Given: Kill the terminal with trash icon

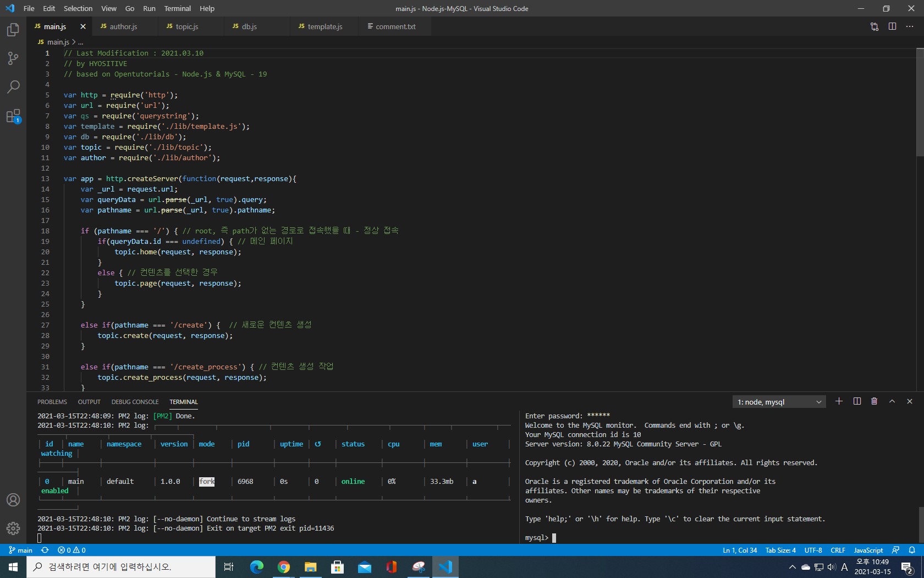Looking at the screenshot, I should coord(875,401).
